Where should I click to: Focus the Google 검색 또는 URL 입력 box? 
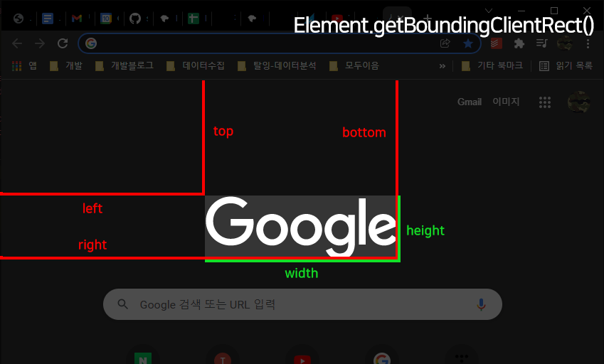[x=302, y=304]
